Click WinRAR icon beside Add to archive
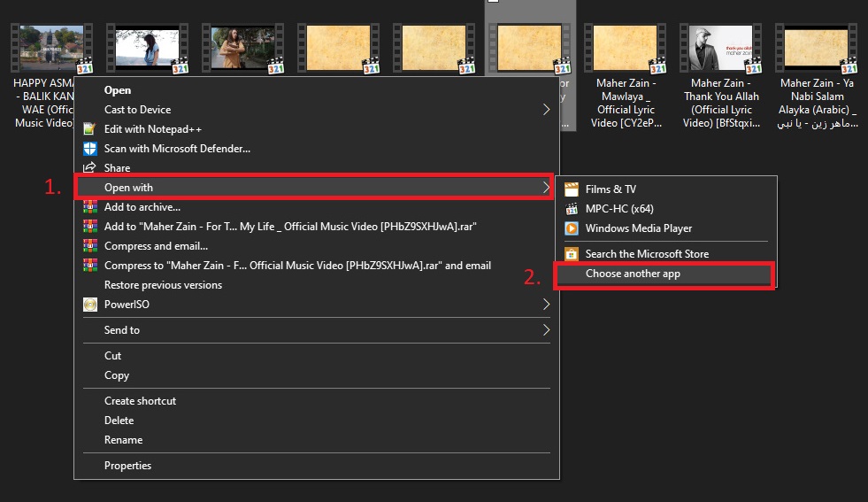868x502 pixels. coord(89,206)
